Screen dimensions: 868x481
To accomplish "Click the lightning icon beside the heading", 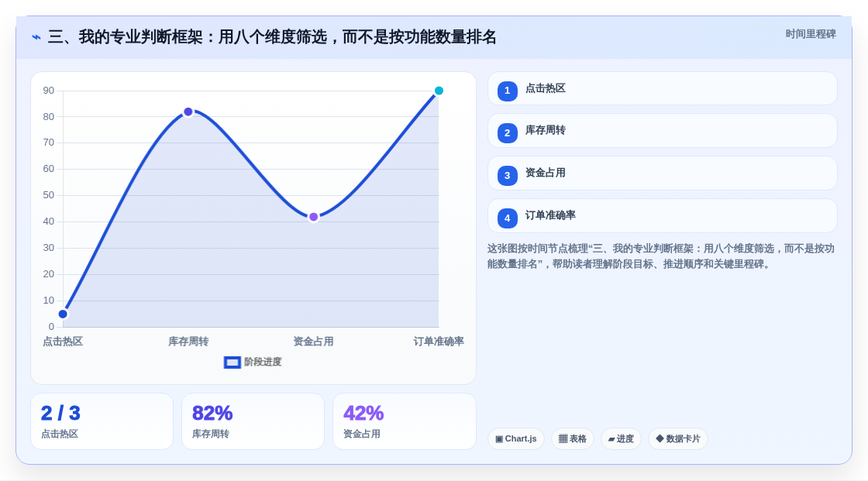I will click(36, 37).
